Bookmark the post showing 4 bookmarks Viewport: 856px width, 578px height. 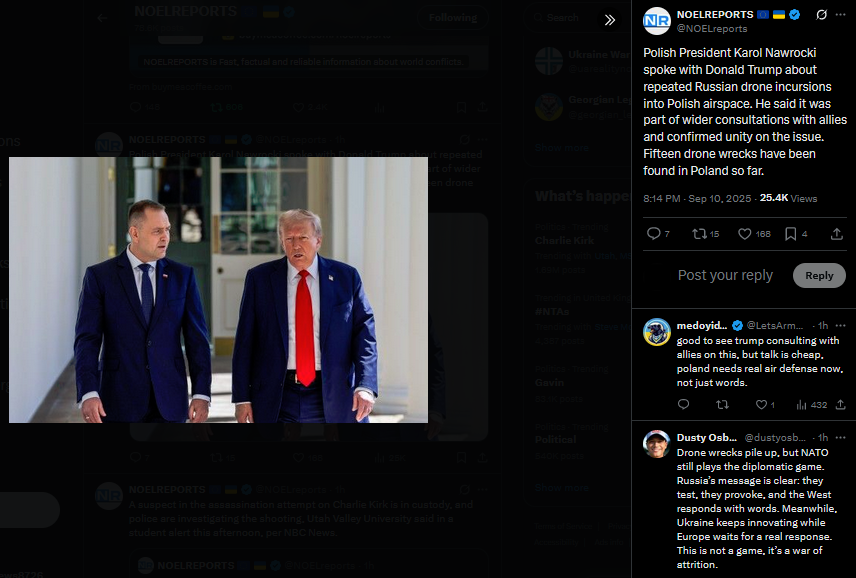[795, 234]
